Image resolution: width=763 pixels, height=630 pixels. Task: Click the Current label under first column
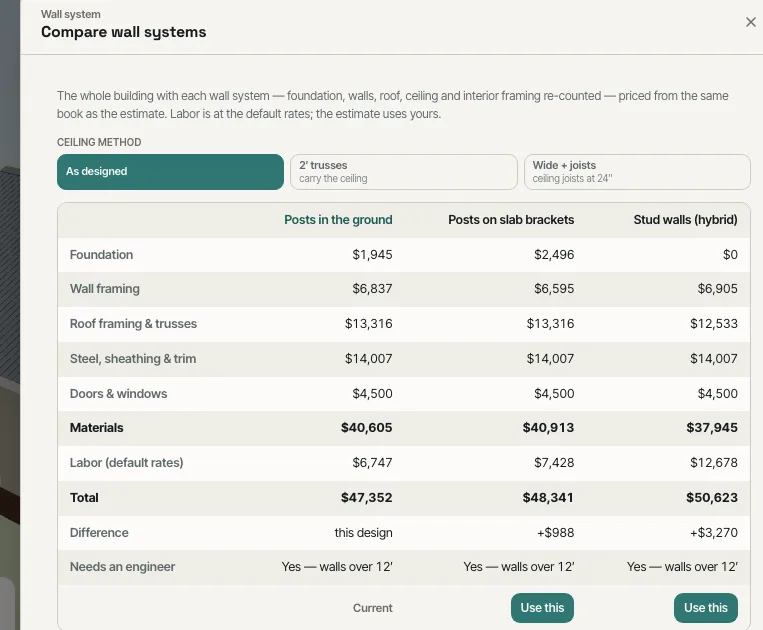tap(373, 608)
